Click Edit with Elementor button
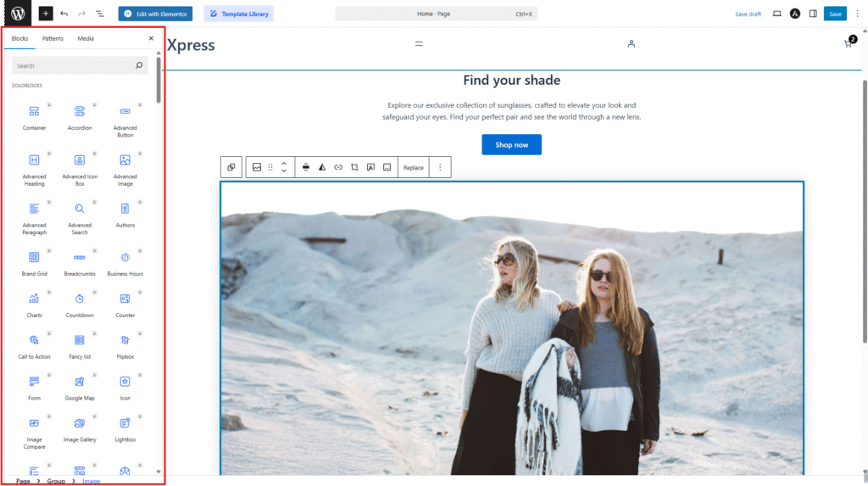 (x=155, y=14)
